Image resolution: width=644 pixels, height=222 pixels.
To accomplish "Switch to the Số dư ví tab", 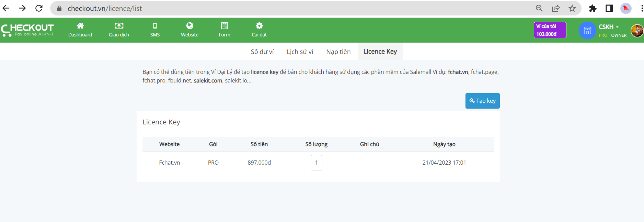I will [x=262, y=52].
